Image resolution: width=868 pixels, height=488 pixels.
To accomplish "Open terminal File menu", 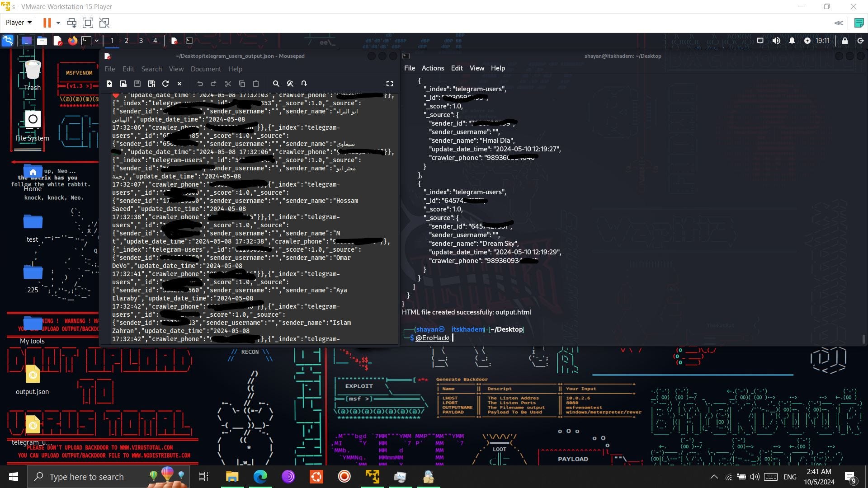I will [x=410, y=68].
